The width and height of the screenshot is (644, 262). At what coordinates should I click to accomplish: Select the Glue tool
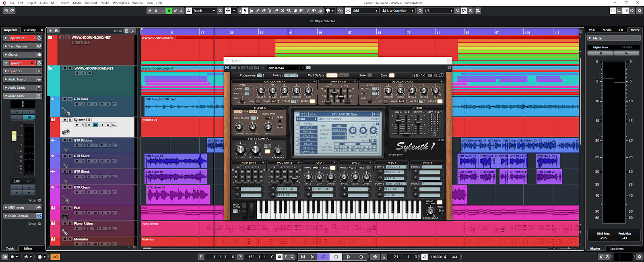277,10
